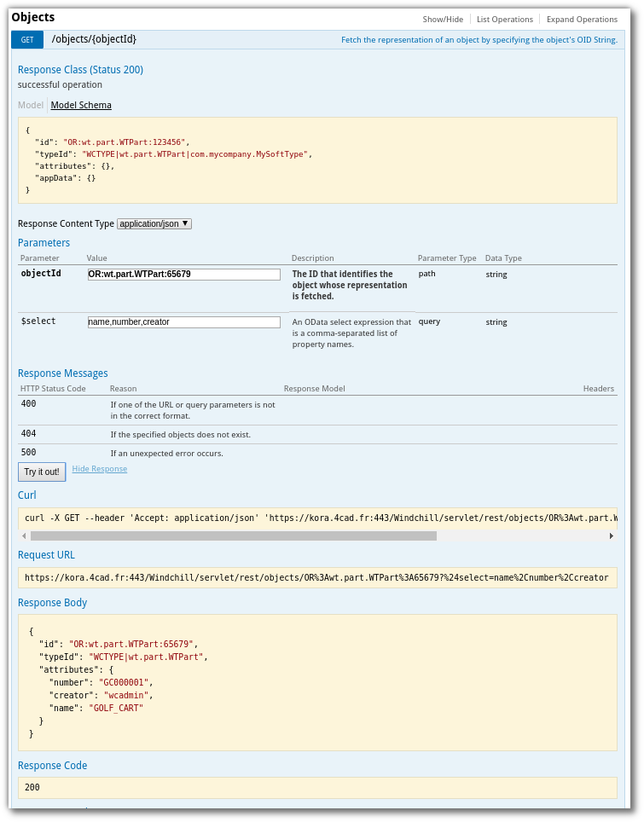The height and width of the screenshot is (822, 644).
Task: Click the $select value input field
Action: pos(184,321)
